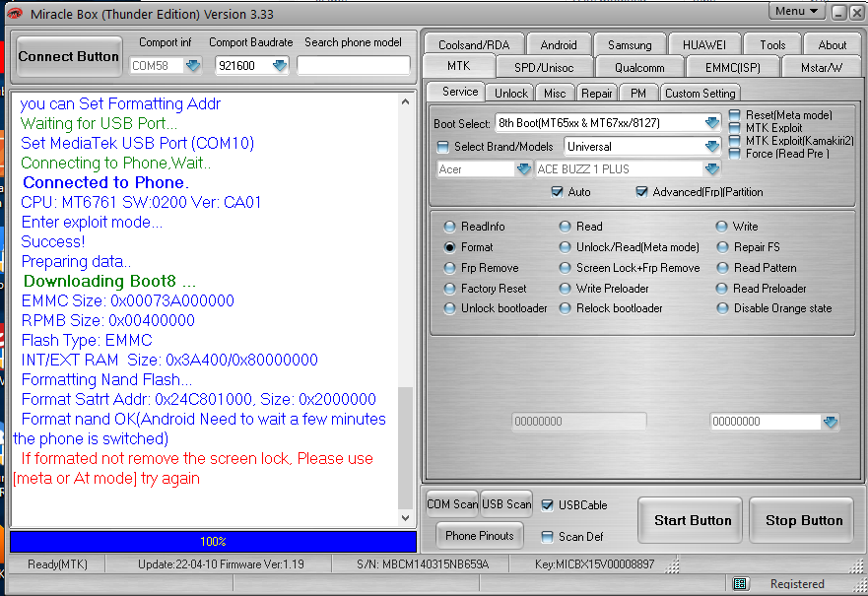The width and height of the screenshot is (868, 596).
Task: Check the Select Brand/Models checkbox
Action: pos(442,147)
